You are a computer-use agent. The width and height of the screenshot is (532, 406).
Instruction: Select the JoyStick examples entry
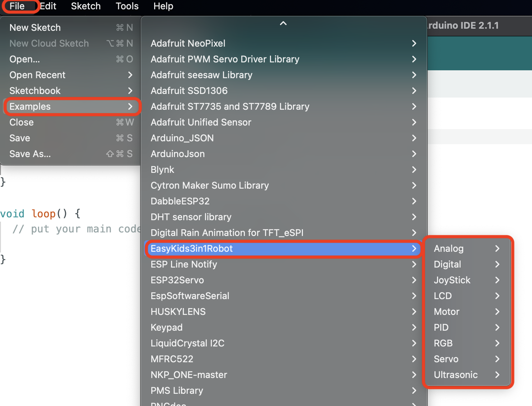click(452, 280)
